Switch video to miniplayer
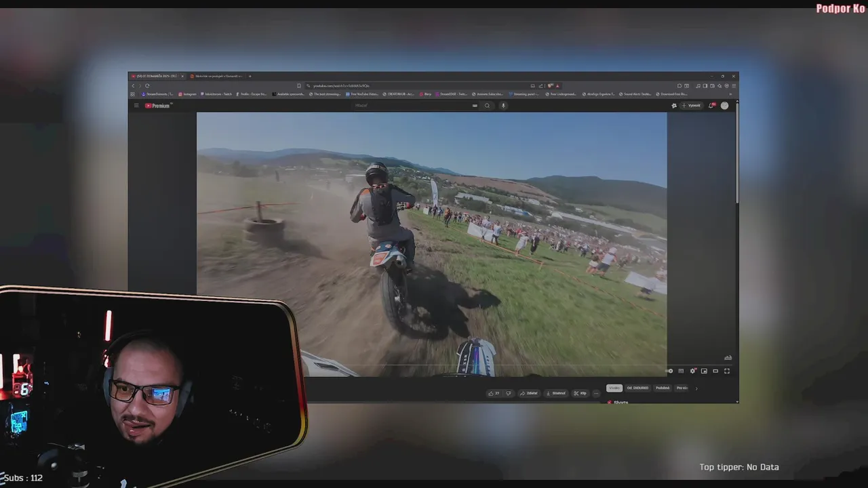 704,371
